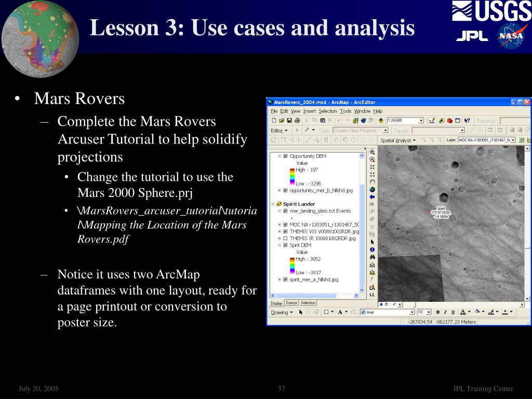Viewport: 532px width, 399px height.
Task: Select the Zoom Out tool
Action: coord(372,159)
